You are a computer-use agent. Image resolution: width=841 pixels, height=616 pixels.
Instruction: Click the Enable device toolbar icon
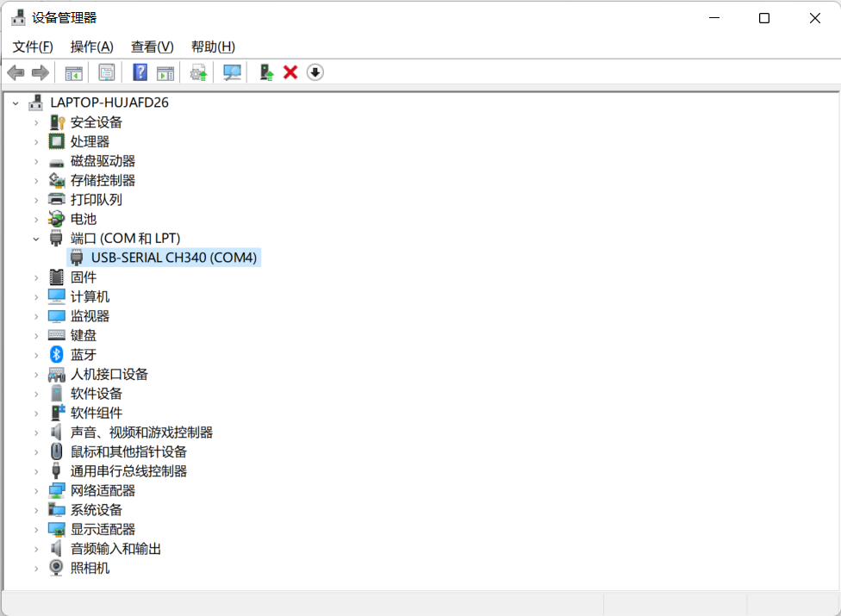[x=266, y=72]
